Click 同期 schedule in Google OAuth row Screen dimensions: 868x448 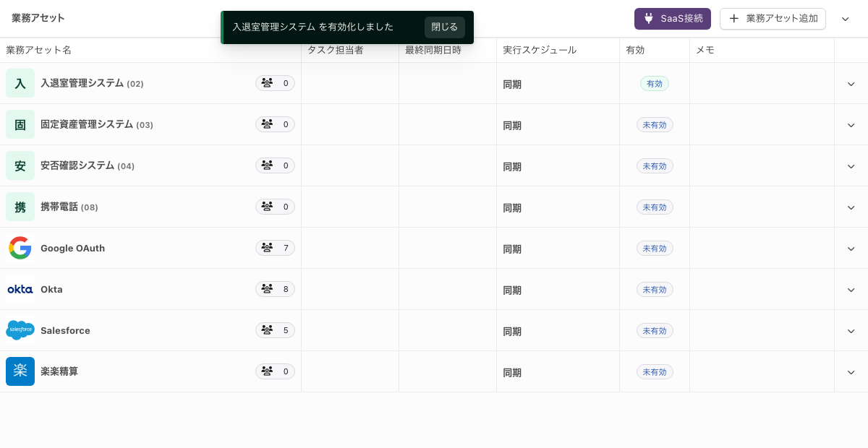pos(512,249)
